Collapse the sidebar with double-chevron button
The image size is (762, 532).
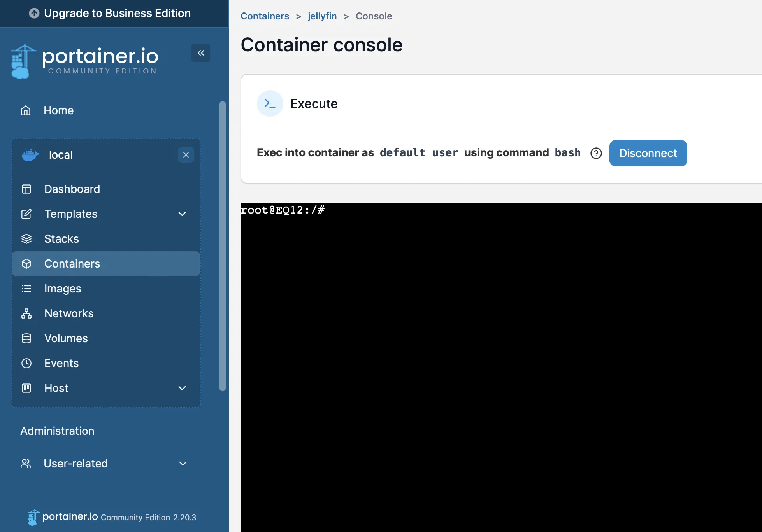coord(201,53)
